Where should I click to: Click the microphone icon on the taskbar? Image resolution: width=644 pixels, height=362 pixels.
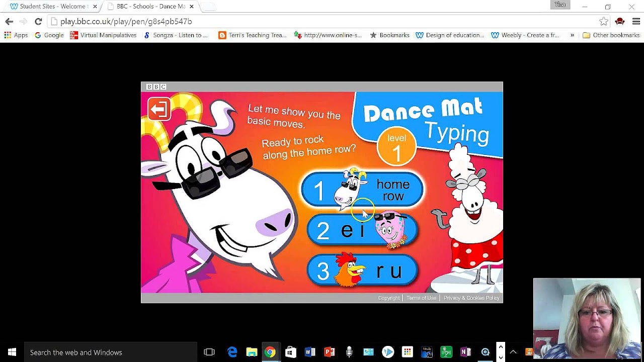[x=349, y=351]
